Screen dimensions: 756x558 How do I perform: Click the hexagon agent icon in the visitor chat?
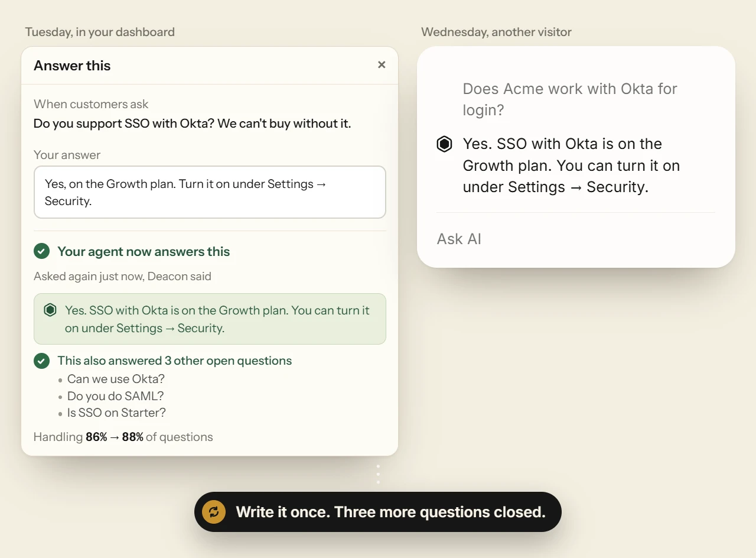click(444, 144)
